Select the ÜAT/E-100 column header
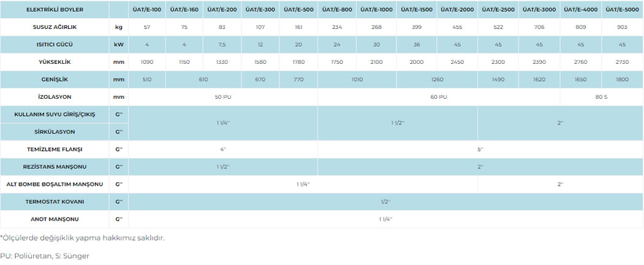The image size is (644, 265). click(x=146, y=10)
